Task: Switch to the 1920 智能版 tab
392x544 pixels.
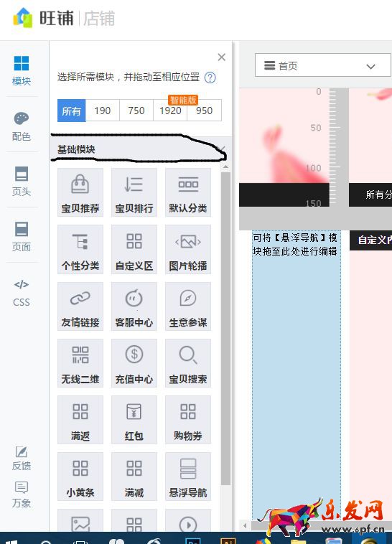Action: (x=170, y=111)
